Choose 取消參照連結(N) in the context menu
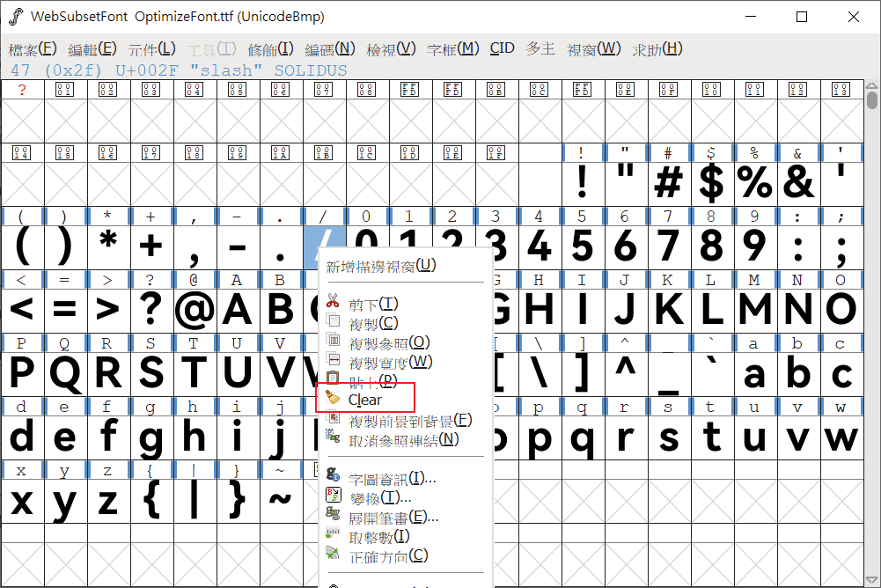The height and width of the screenshot is (588, 881). tap(404, 439)
